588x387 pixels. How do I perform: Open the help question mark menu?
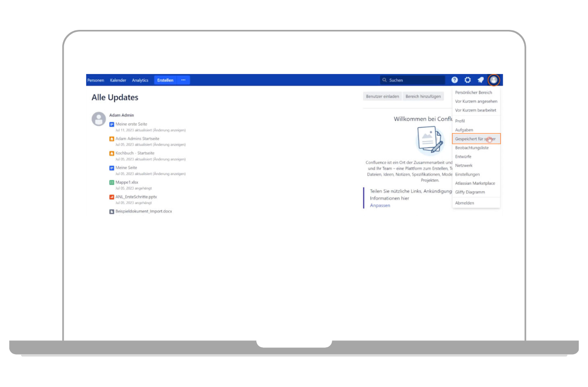tap(455, 80)
